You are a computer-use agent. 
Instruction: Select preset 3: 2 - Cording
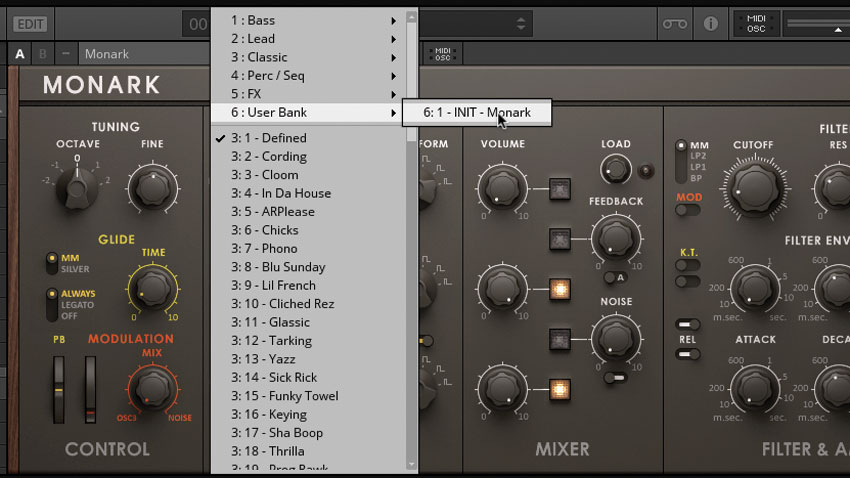pyautogui.click(x=309, y=157)
